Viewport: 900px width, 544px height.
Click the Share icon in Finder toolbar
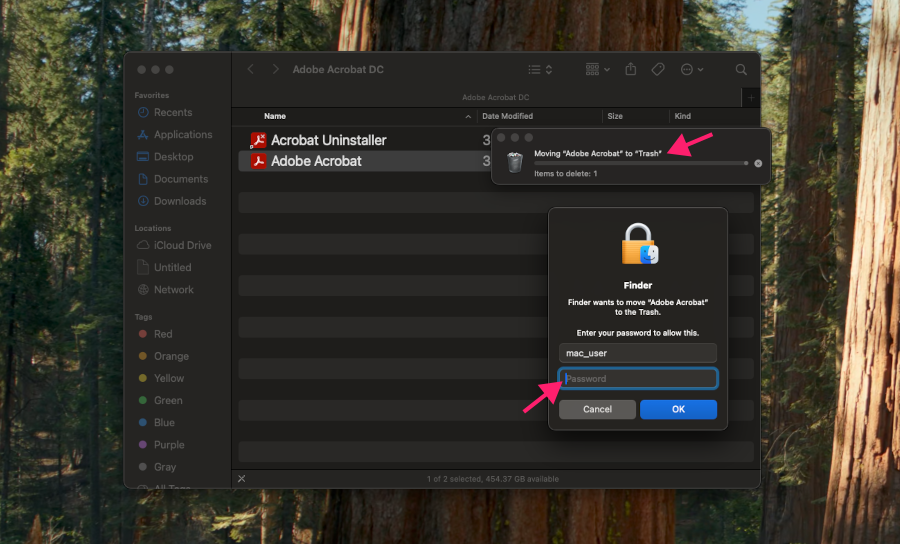tap(631, 69)
